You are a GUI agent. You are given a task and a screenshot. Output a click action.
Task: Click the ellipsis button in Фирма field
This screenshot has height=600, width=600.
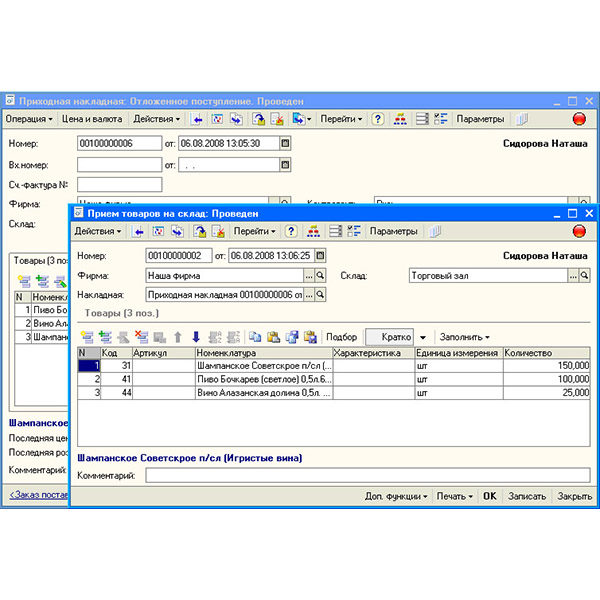point(309,276)
